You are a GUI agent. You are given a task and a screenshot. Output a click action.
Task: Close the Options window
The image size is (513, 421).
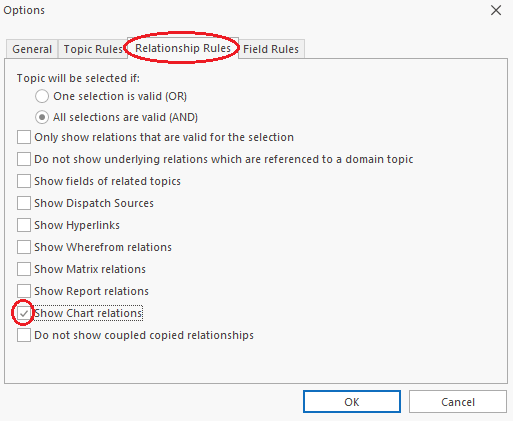point(496,10)
